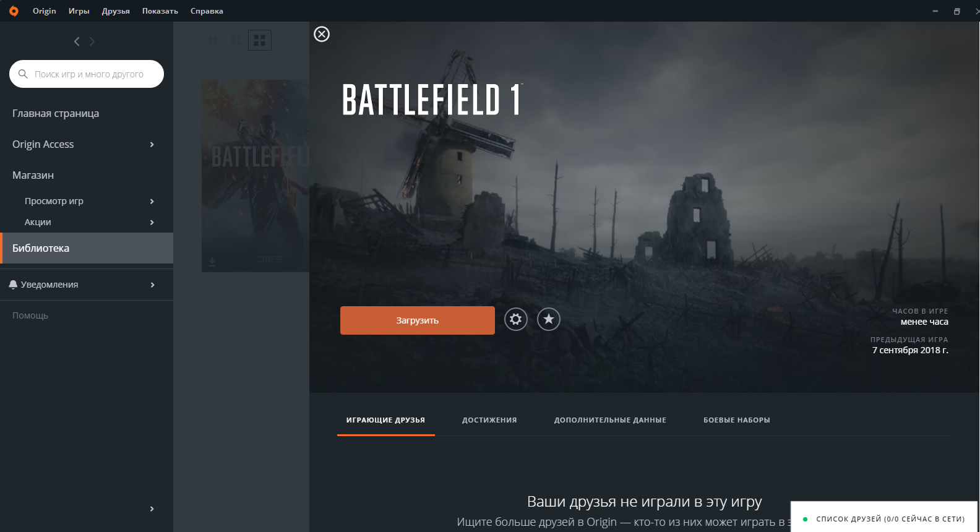This screenshot has height=532, width=980.
Task: Open the Справка menu
Action: [207, 11]
